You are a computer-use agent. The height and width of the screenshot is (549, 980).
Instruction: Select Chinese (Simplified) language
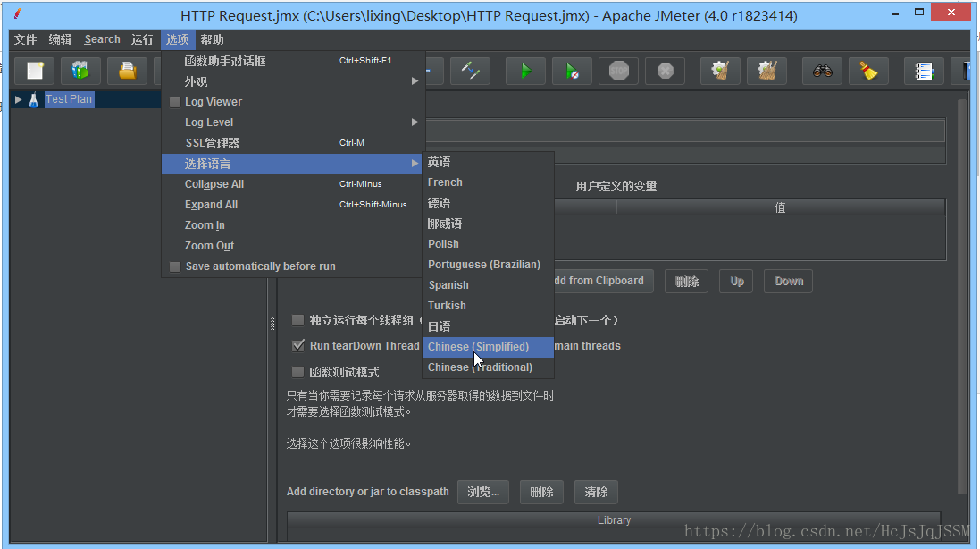488,346
